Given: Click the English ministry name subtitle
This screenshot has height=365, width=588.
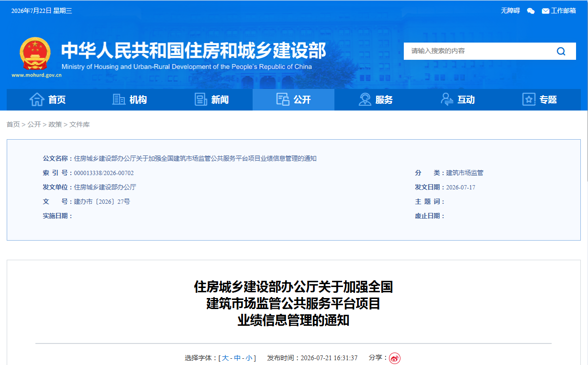Looking at the screenshot, I should (x=187, y=67).
